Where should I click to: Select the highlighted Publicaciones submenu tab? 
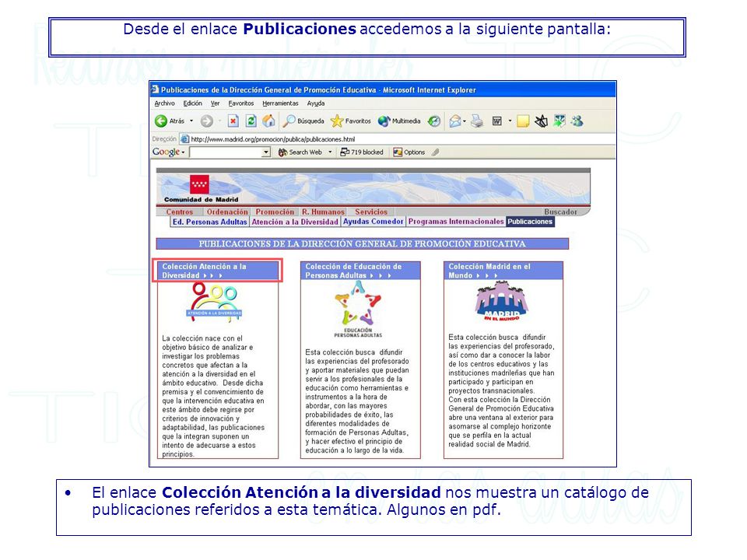530,222
